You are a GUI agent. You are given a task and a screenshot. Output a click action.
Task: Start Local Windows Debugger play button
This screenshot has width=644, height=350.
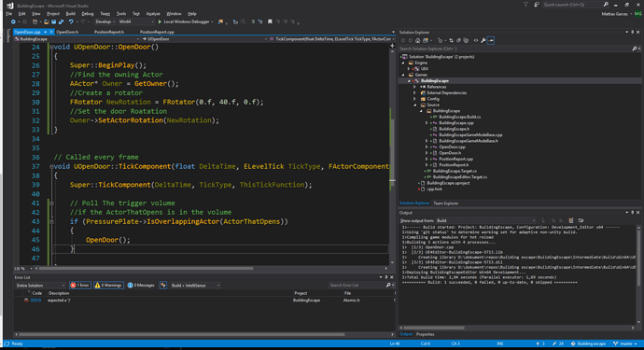(x=160, y=21)
